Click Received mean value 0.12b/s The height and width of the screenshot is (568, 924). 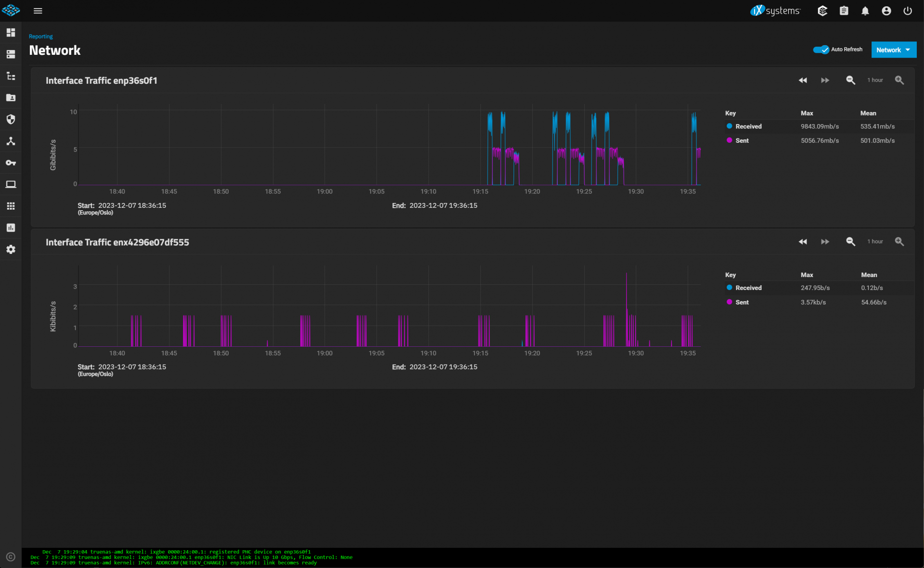pos(872,288)
